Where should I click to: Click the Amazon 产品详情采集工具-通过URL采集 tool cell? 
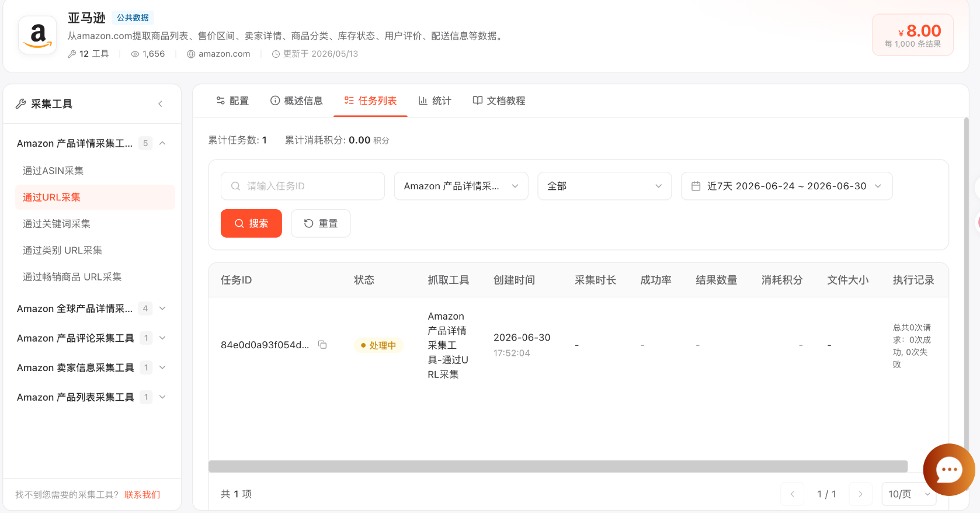(x=448, y=345)
